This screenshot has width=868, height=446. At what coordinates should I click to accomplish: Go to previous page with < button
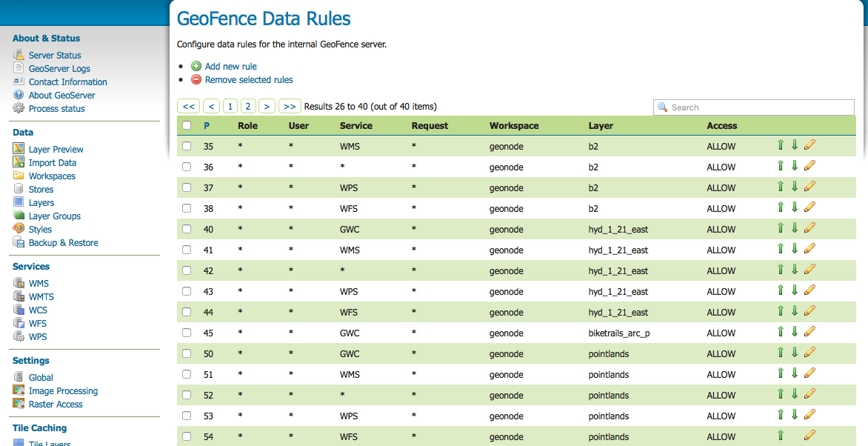(x=212, y=107)
